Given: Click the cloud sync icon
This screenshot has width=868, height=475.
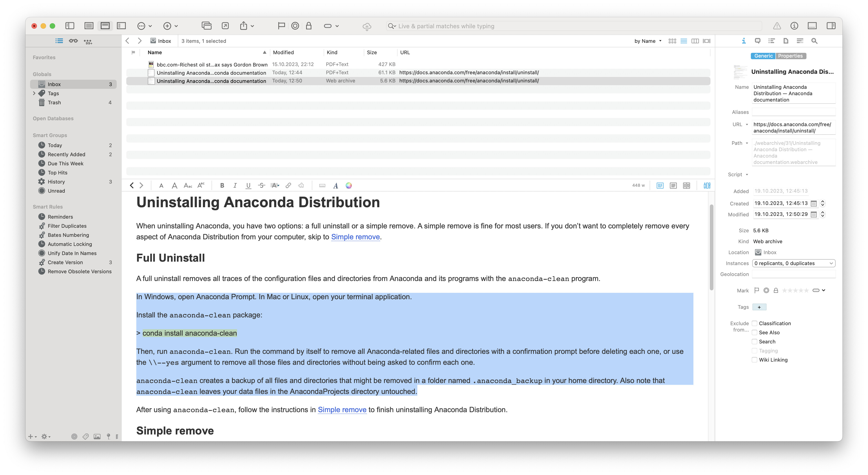Looking at the screenshot, I should point(367,26).
